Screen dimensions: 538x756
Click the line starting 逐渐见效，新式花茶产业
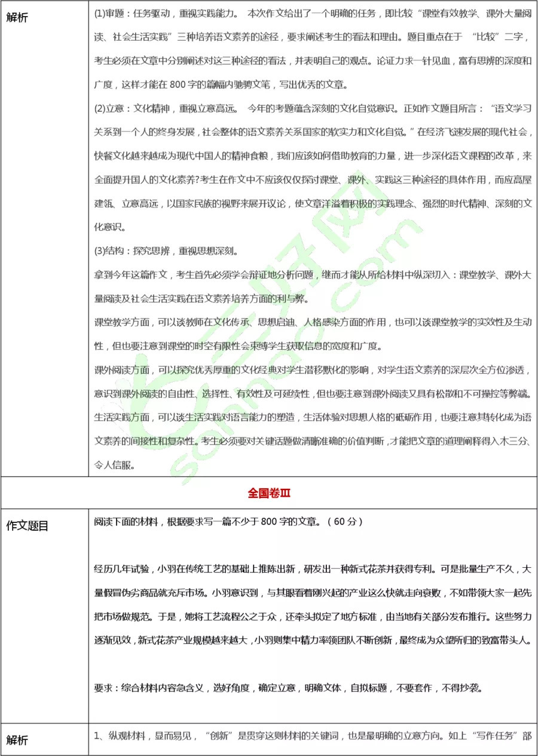click(313, 640)
